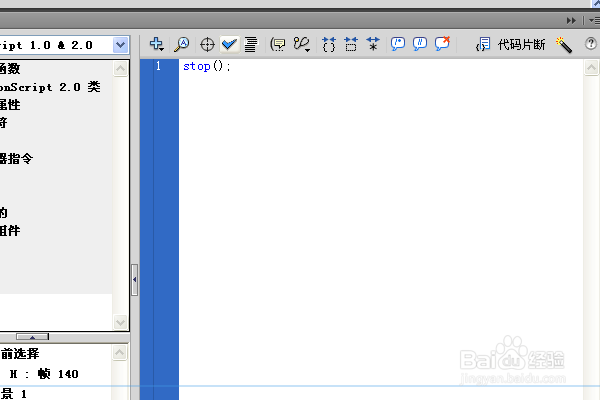Screen dimensions: 600x400
Task: Open the Find magnifier tool
Action: click(x=181, y=44)
